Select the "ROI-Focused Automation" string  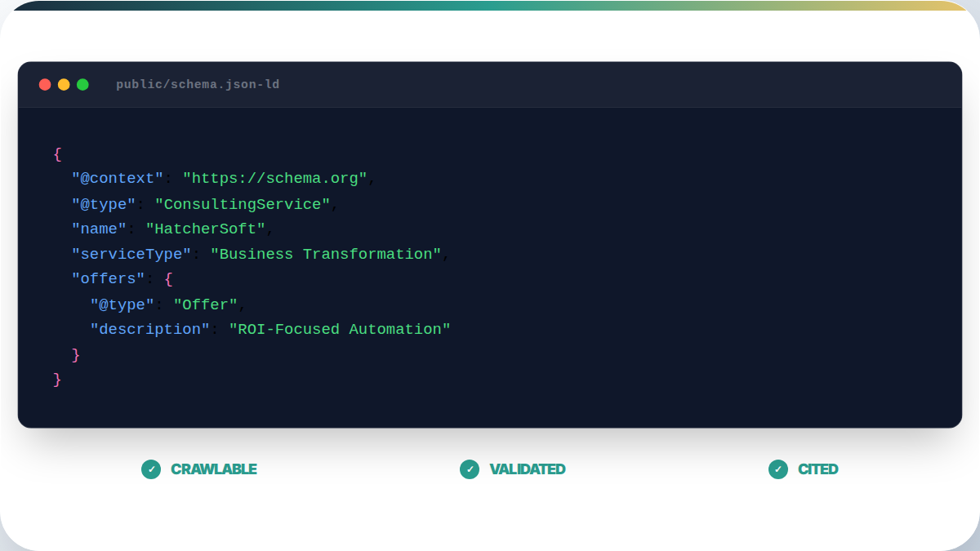coord(340,330)
